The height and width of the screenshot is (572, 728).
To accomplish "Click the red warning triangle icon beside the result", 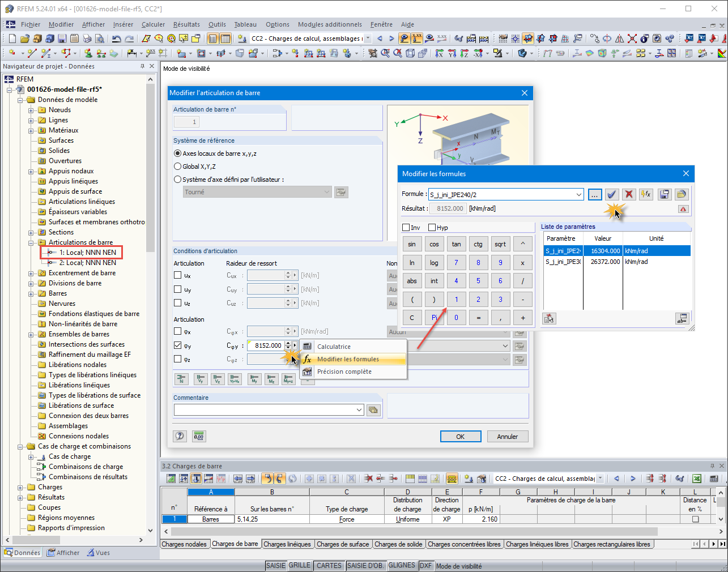I will [683, 209].
